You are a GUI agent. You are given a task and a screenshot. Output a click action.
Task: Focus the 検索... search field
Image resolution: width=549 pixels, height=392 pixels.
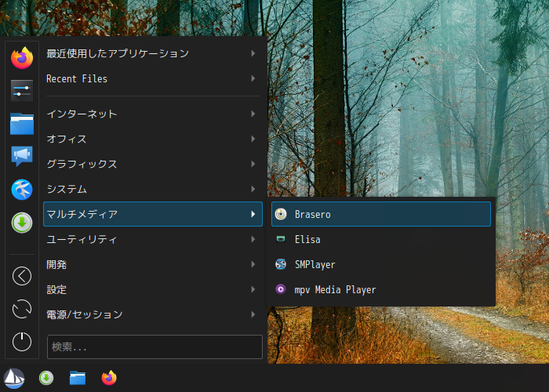[155, 347]
